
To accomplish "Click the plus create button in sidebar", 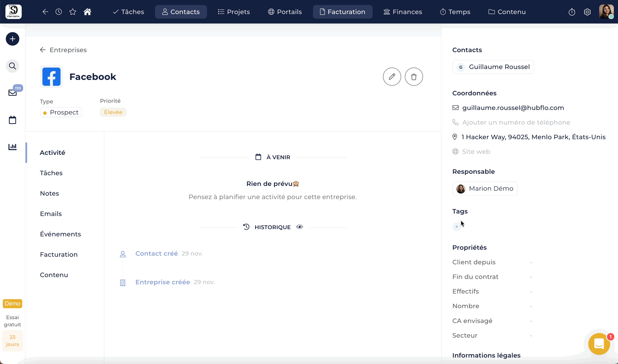I will [x=12, y=39].
